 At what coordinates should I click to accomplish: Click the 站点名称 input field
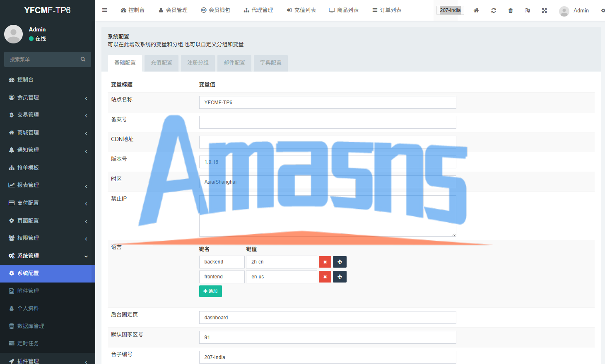pyautogui.click(x=328, y=102)
